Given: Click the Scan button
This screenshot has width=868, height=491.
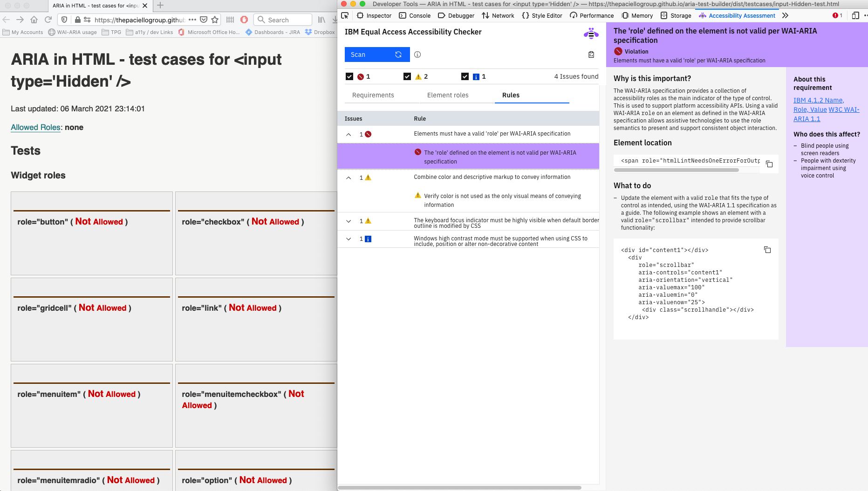Looking at the screenshot, I should (368, 55).
